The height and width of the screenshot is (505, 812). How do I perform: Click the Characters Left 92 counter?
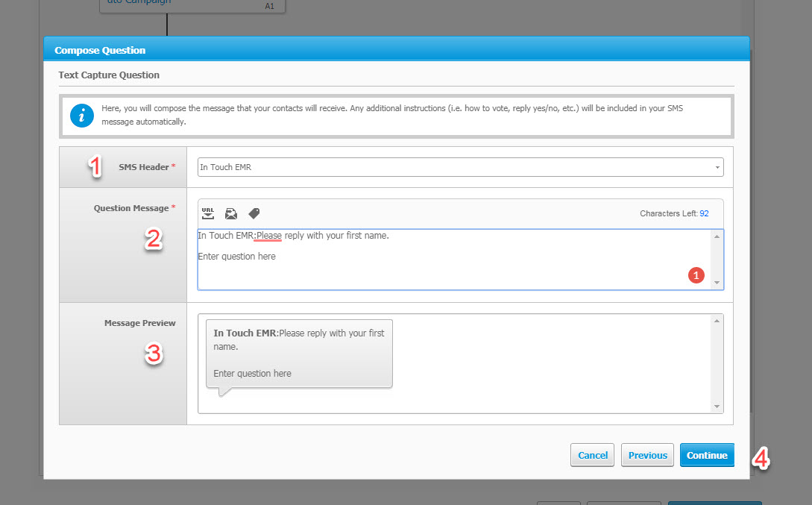(674, 213)
